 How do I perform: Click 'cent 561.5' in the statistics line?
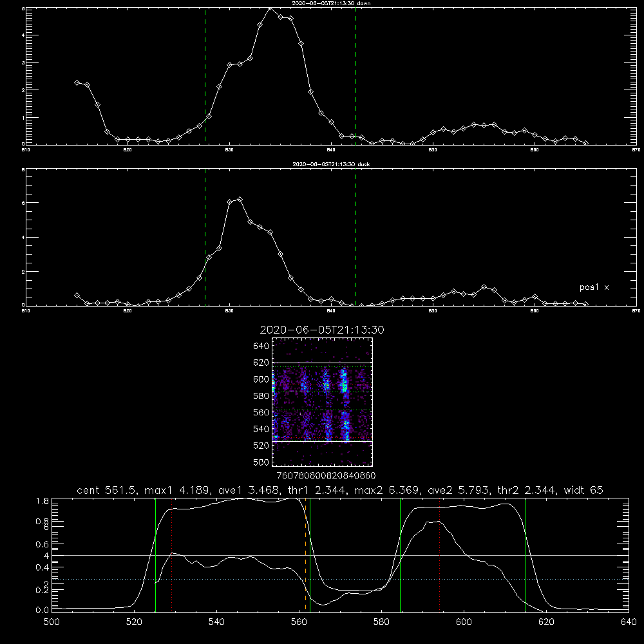tap(106, 490)
